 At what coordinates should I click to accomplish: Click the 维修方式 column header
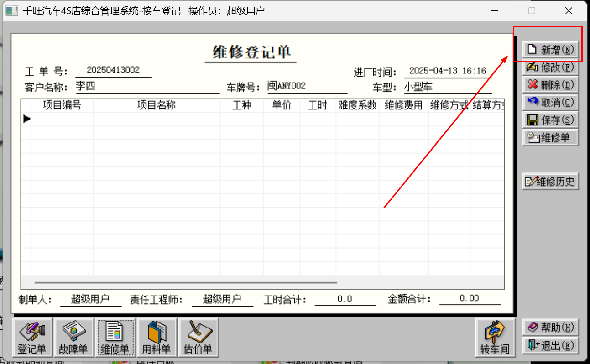[x=449, y=105]
